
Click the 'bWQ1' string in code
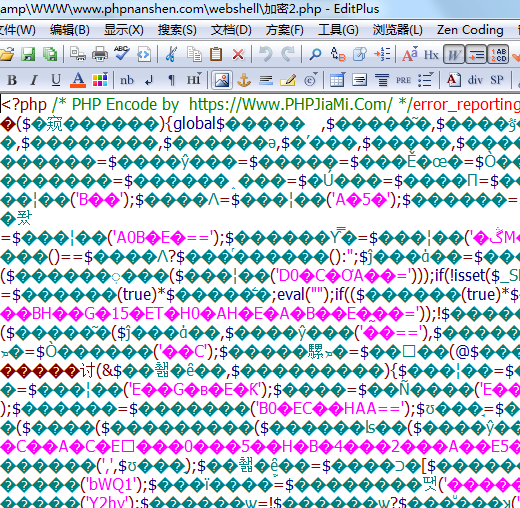[112, 485]
